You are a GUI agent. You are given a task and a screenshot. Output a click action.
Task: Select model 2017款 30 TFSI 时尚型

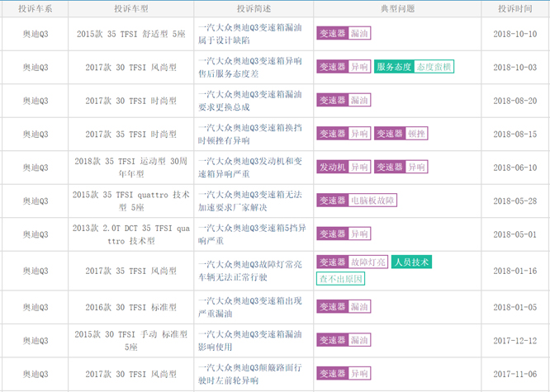pyautogui.click(x=130, y=101)
